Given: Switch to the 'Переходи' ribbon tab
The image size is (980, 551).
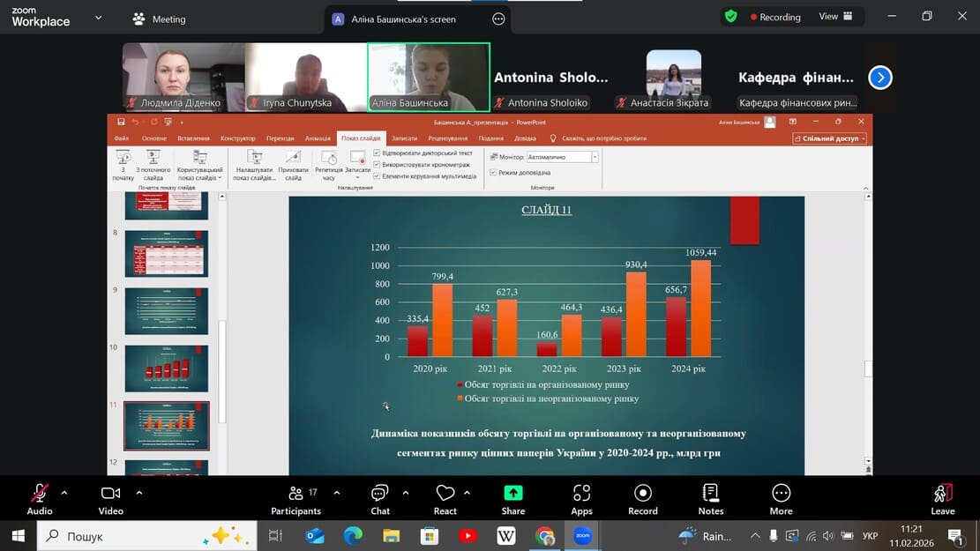Looking at the screenshot, I should (280, 138).
